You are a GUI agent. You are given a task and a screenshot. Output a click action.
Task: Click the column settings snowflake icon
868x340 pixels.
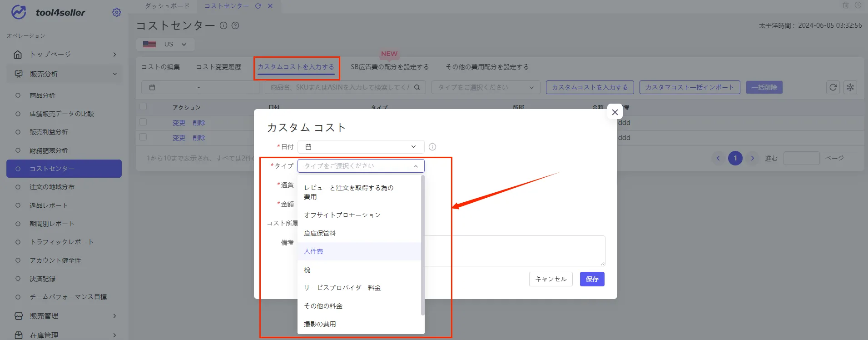pyautogui.click(x=850, y=87)
